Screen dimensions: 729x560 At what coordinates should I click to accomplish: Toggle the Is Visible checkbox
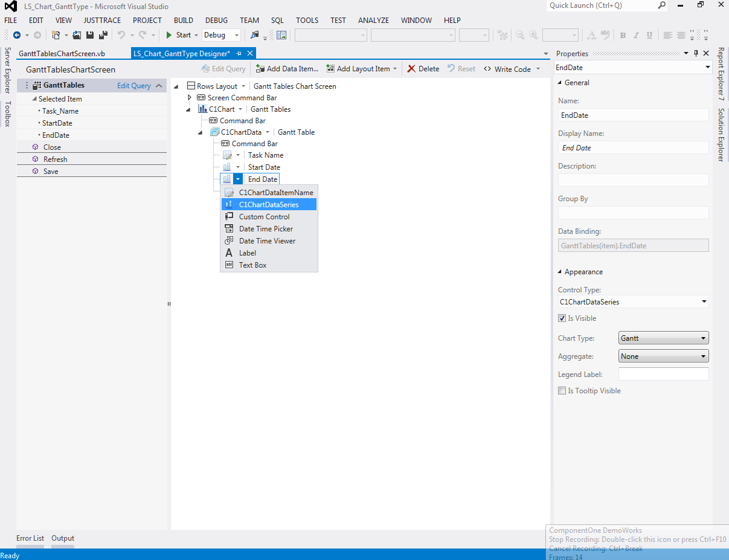(562, 318)
